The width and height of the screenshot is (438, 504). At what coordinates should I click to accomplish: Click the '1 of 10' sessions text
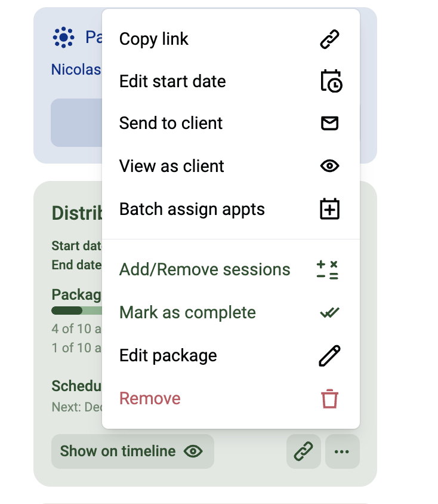point(76,348)
